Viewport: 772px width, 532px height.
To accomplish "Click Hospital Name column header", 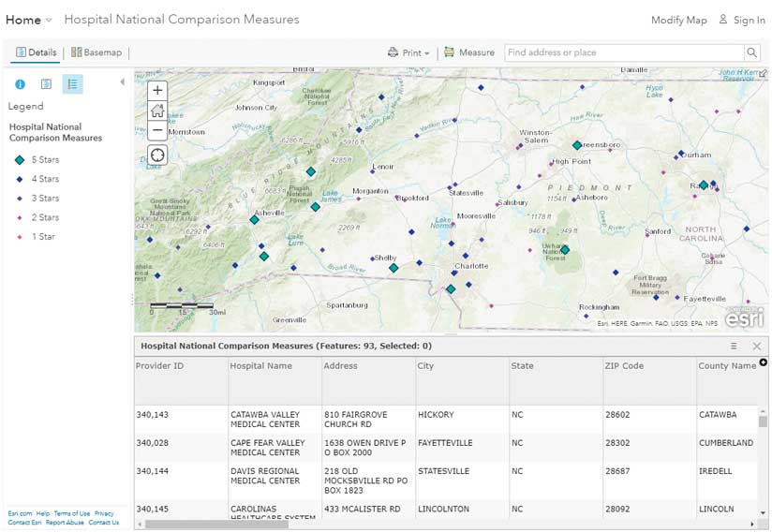I will (x=275, y=381).
